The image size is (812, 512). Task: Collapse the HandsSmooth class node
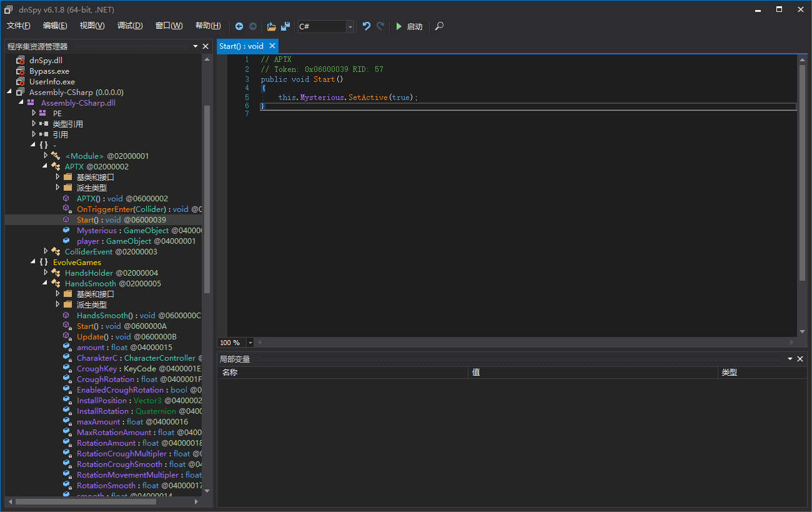[45, 283]
